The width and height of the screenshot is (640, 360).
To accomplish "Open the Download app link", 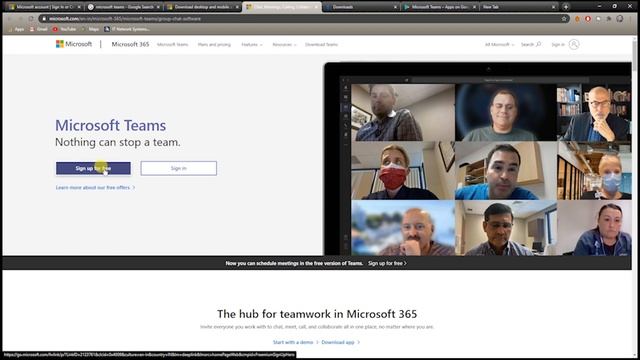I will pyautogui.click(x=340, y=342).
